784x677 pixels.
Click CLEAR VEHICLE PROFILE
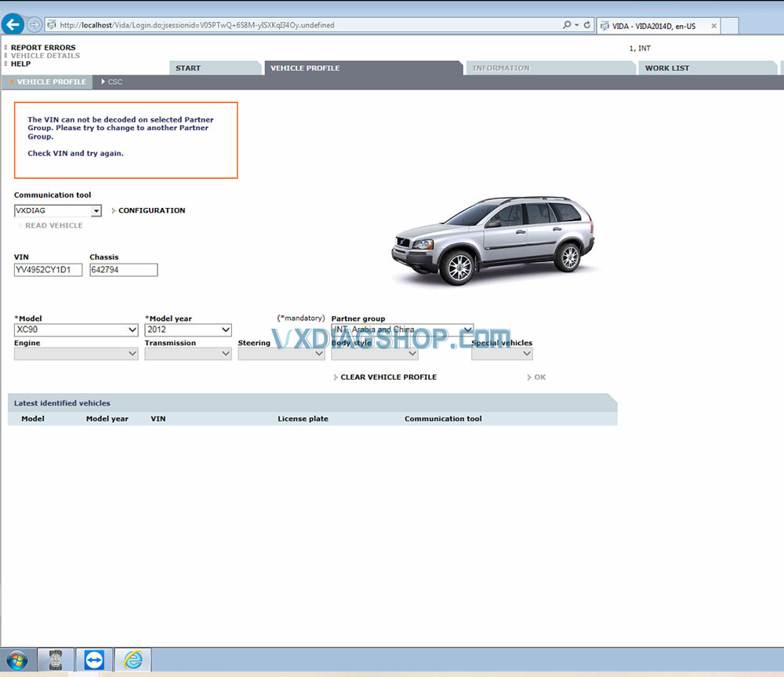click(388, 377)
